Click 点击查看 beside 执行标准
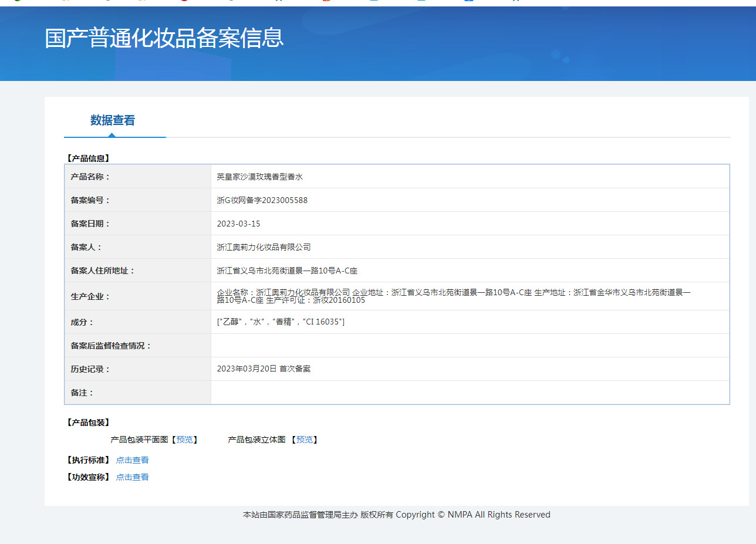Screen dimensions: 756x544 coord(132,460)
